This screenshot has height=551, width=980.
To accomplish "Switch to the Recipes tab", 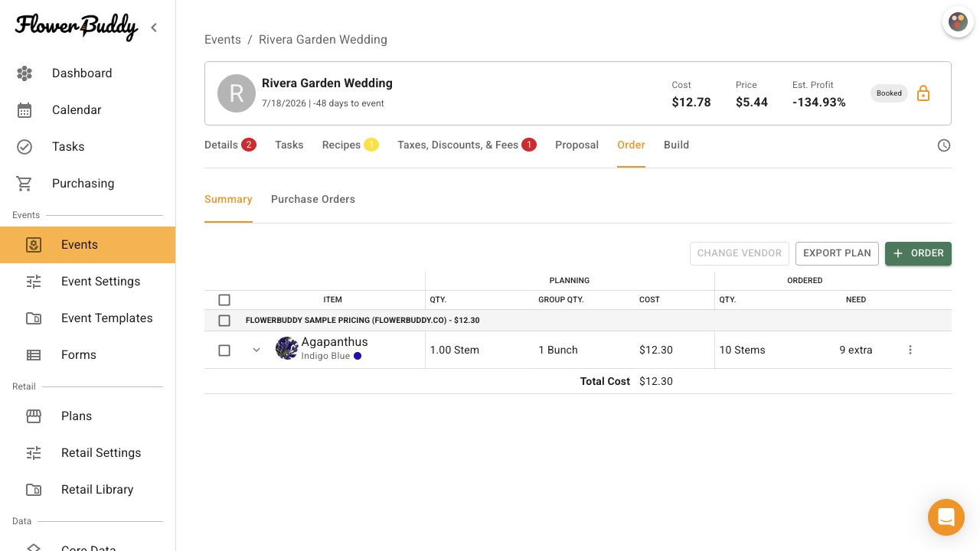I will click(350, 145).
